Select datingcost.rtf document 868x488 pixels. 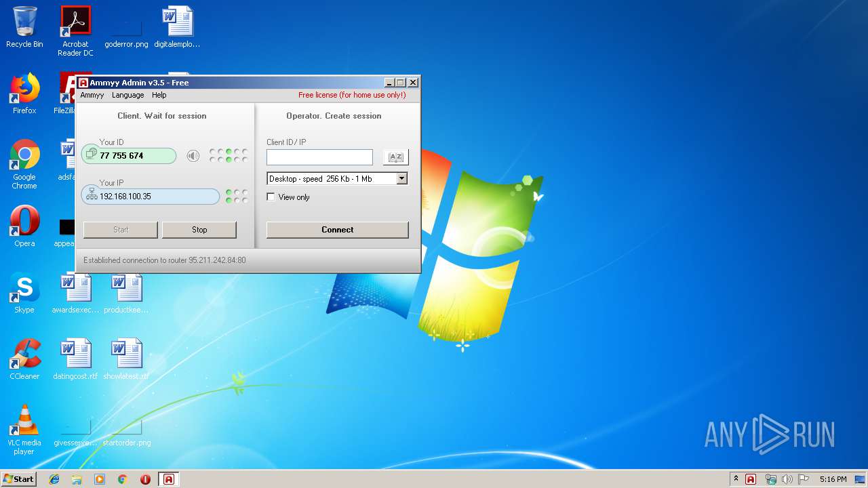coord(75,359)
